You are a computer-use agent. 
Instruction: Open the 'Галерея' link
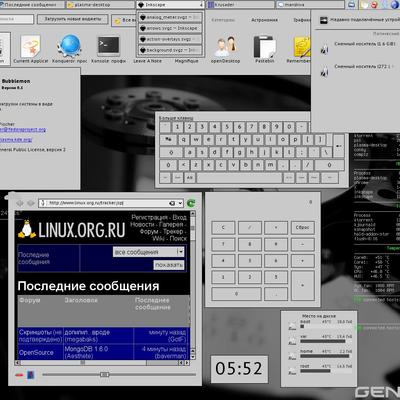(x=171, y=224)
